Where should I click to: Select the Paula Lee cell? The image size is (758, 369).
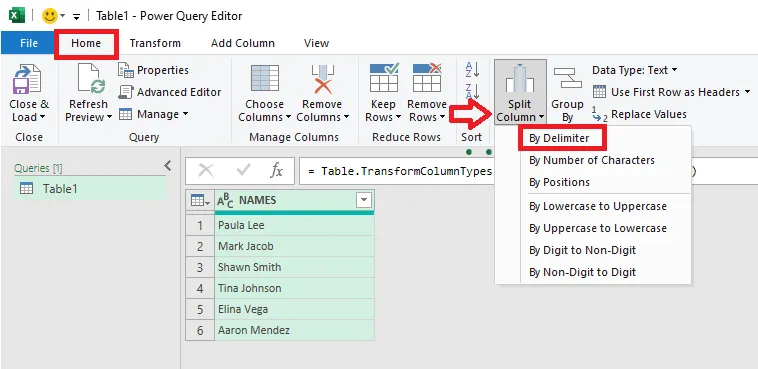tap(294, 225)
